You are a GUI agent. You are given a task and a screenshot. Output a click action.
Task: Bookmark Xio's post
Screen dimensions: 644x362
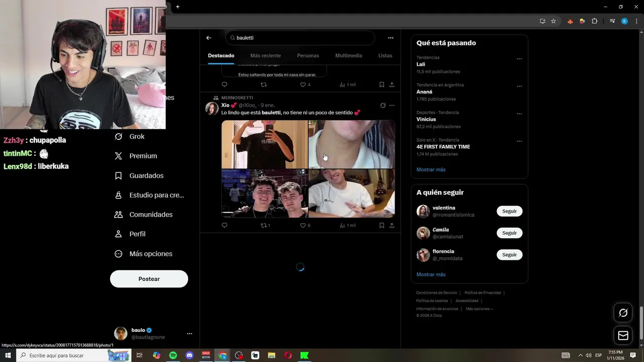pyautogui.click(x=382, y=225)
